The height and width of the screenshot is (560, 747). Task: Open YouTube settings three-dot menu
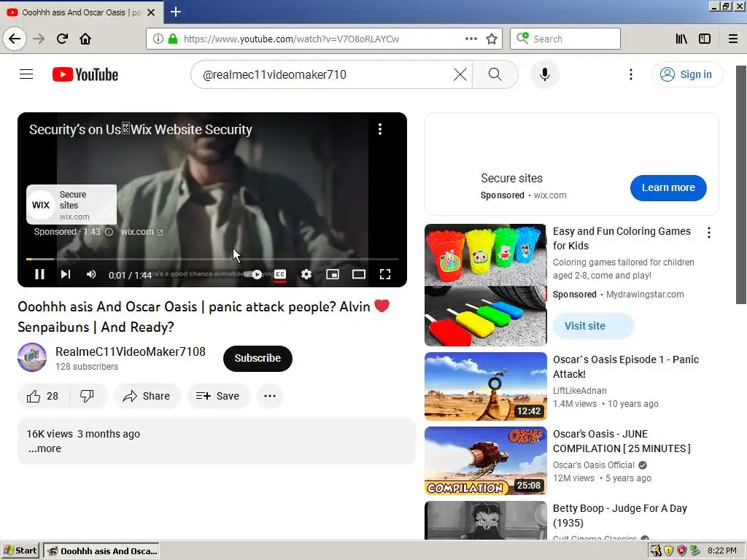(631, 74)
